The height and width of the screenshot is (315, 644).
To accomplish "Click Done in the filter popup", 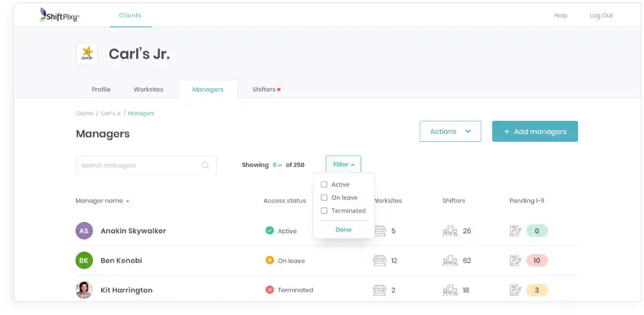I will 343,230.
